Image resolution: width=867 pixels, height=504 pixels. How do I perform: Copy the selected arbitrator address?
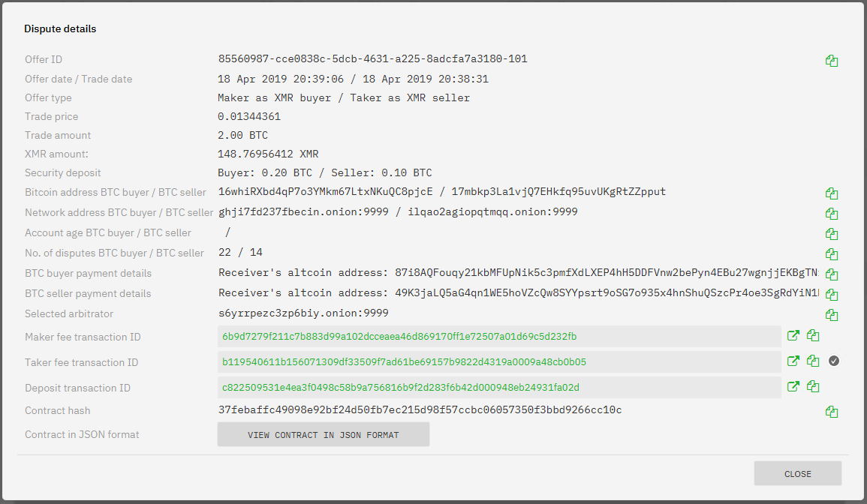[x=832, y=315]
